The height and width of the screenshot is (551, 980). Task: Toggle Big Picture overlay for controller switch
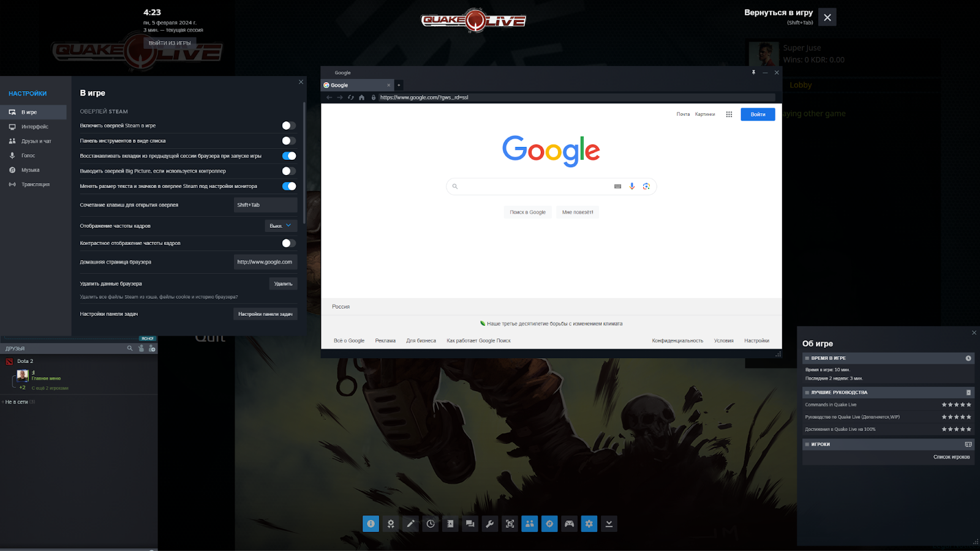288,171
